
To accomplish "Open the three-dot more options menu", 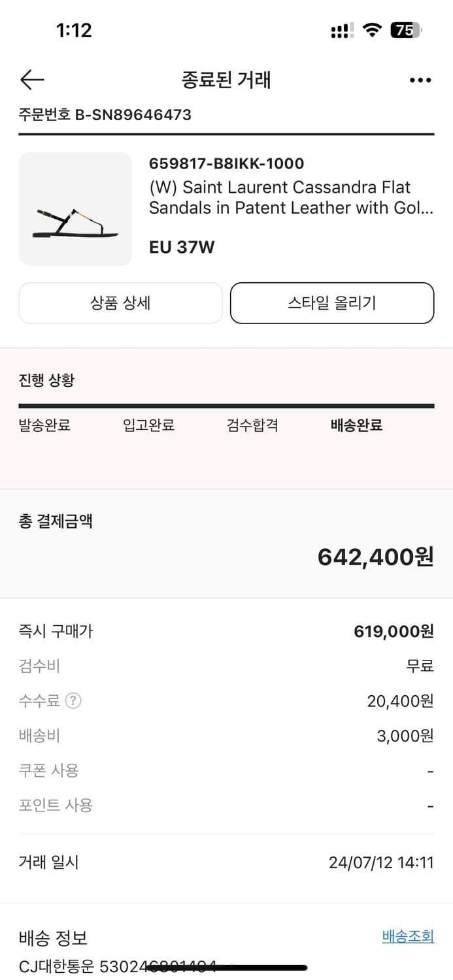I will tap(420, 80).
